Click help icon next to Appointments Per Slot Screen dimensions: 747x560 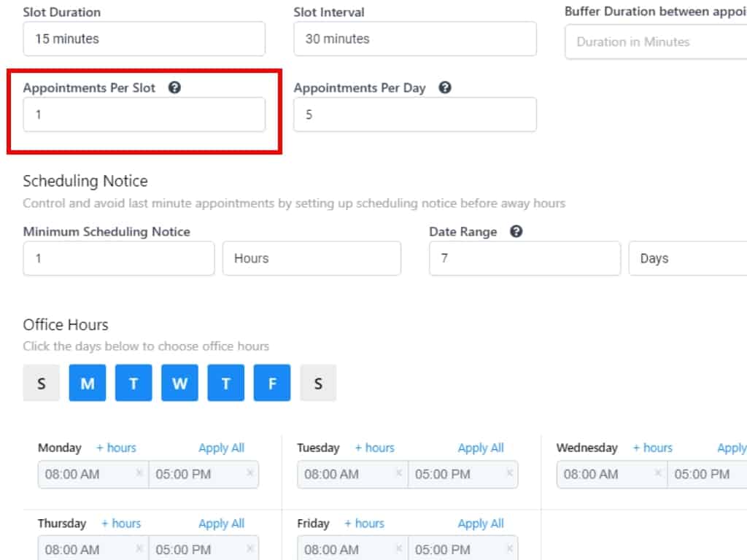pos(174,87)
